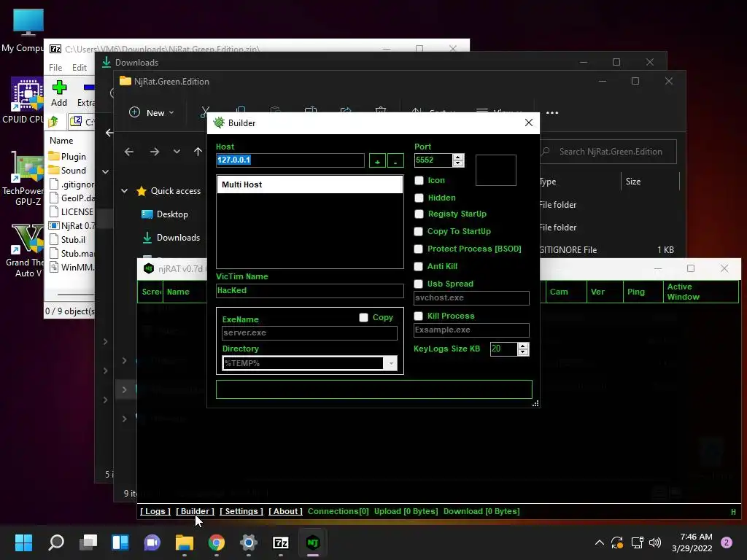
Task: Check the Kill Process checkbox
Action: (x=418, y=316)
